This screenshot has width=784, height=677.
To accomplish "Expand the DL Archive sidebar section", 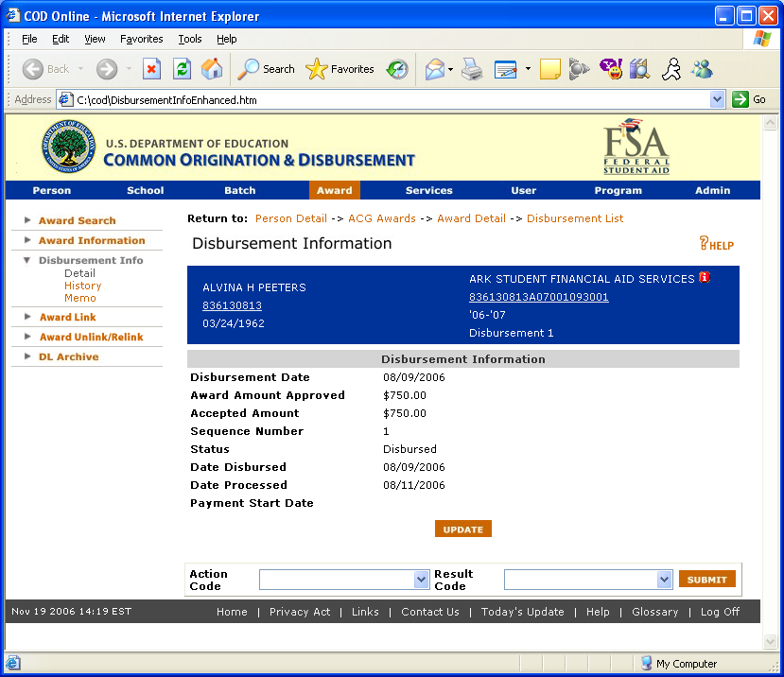I will pyautogui.click(x=28, y=356).
